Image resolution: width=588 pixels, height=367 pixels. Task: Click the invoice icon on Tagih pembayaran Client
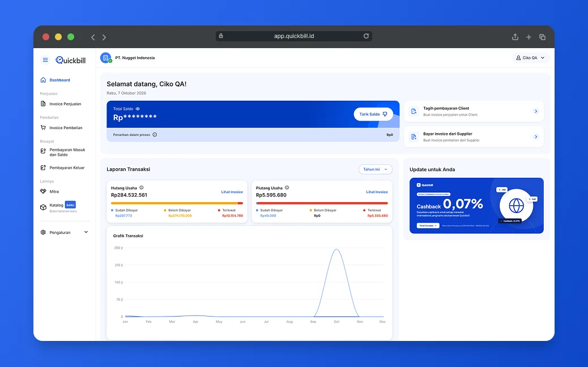(x=414, y=112)
